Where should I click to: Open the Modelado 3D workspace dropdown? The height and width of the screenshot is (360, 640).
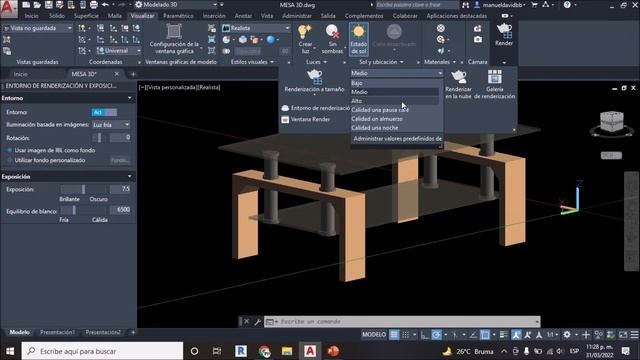176,5
